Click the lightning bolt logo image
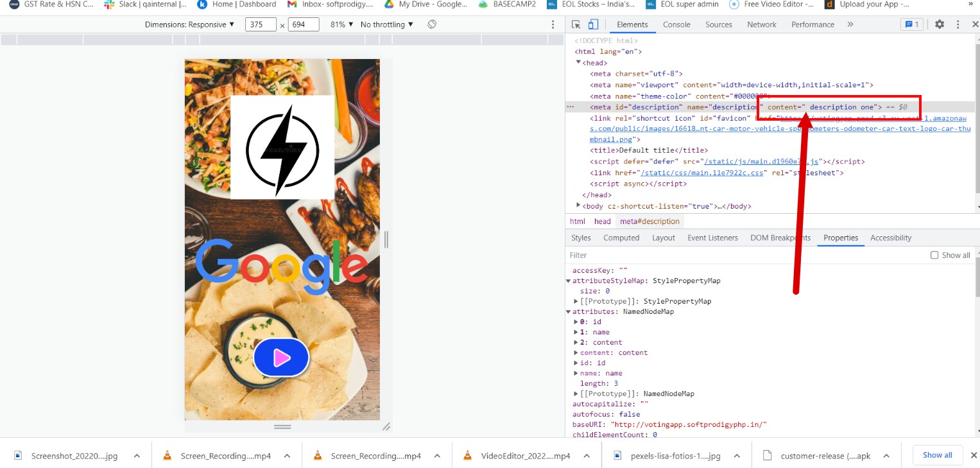This screenshot has height=468, width=980. (x=282, y=148)
